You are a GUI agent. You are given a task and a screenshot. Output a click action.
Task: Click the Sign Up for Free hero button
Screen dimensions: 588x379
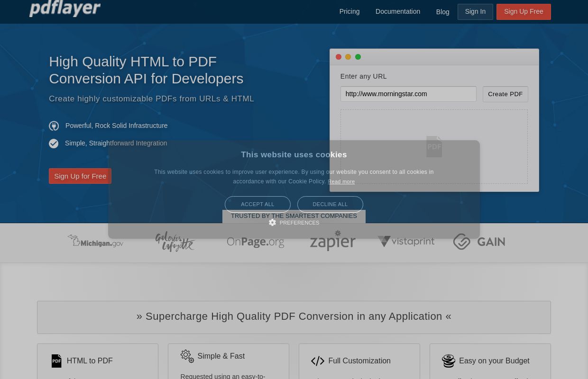[x=80, y=176]
